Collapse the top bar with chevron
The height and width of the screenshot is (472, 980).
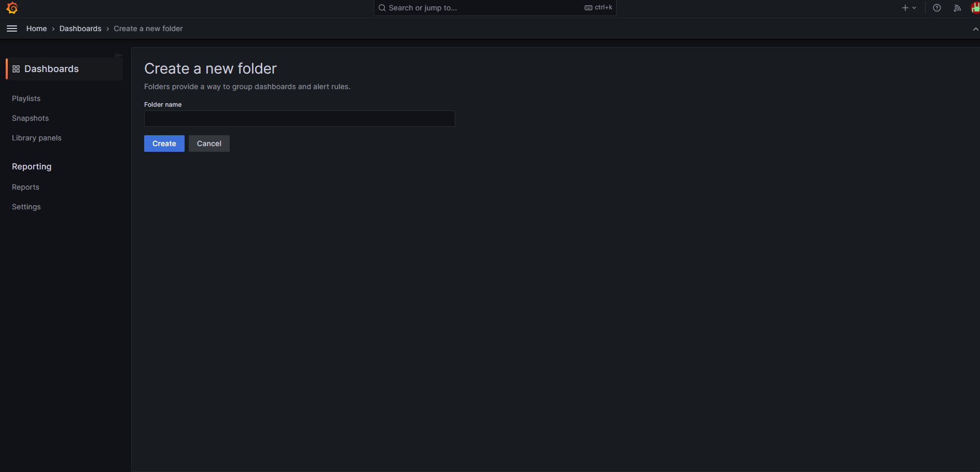[x=975, y=29]
